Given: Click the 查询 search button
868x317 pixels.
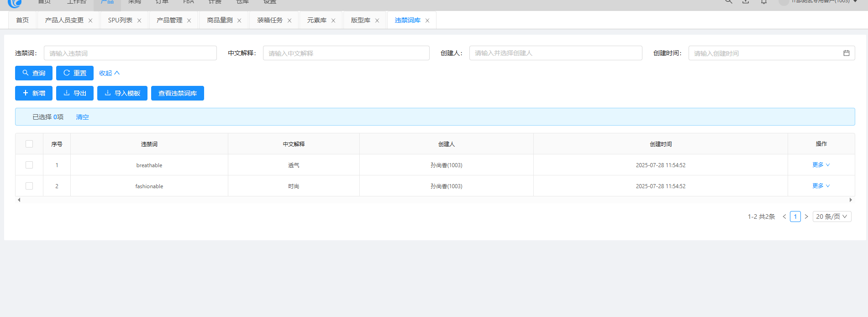Looking at the screenshot, I should (34, 73).
